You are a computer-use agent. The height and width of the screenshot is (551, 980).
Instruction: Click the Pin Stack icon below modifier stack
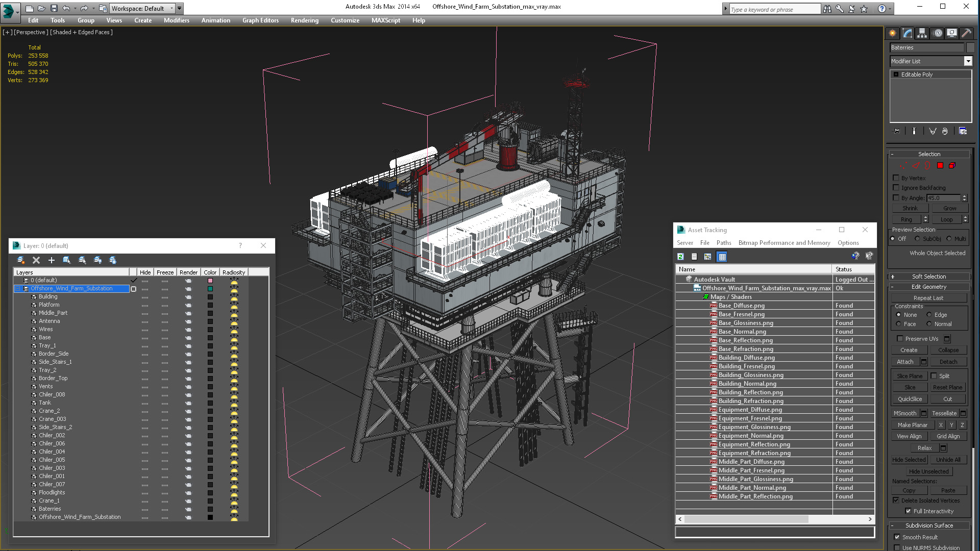click(x=897, y=131)
